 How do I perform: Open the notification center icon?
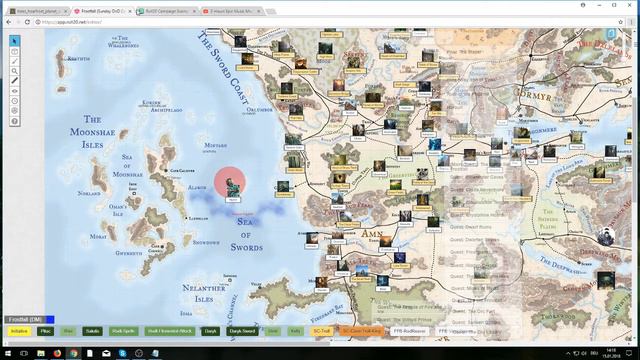pyautogui.click(x=629, y=353)
